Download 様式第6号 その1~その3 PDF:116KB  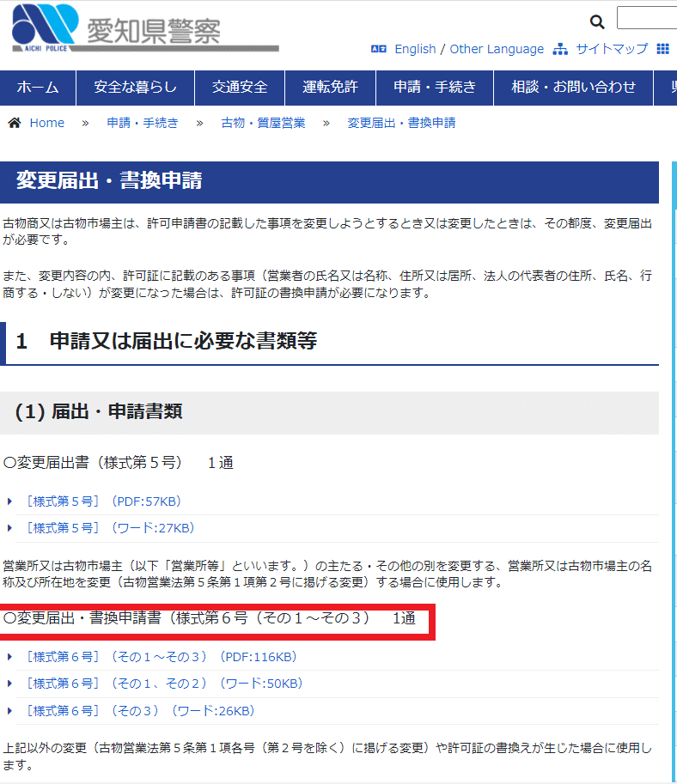(x=162, y=657)
